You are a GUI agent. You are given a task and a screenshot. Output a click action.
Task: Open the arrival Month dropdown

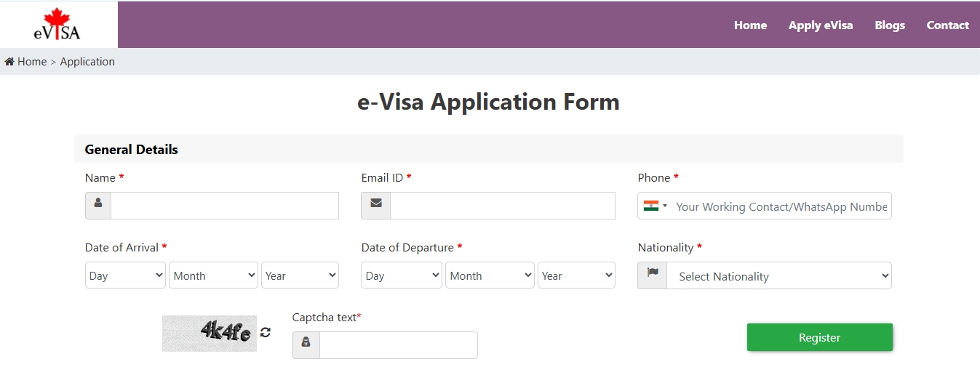[x=214, y=275]
